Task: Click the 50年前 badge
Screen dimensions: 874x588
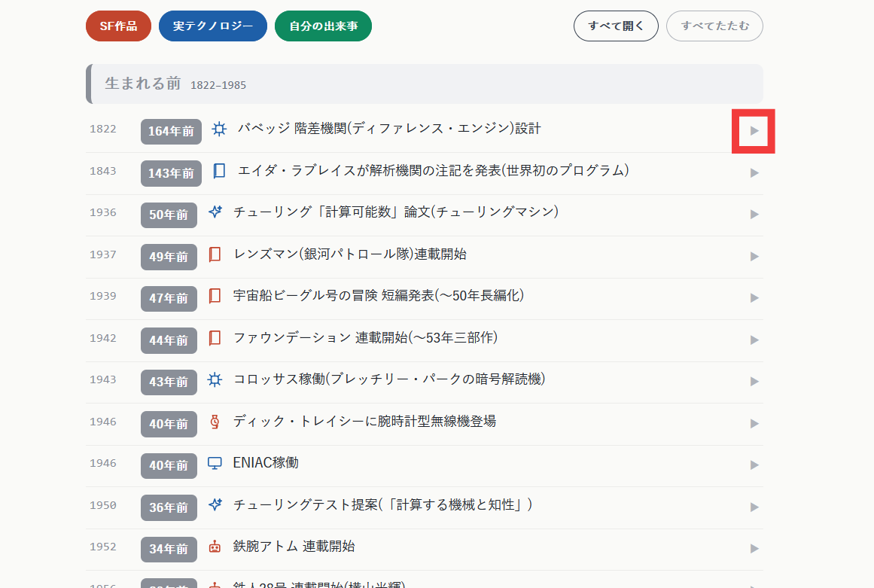Action: point(169,215)
